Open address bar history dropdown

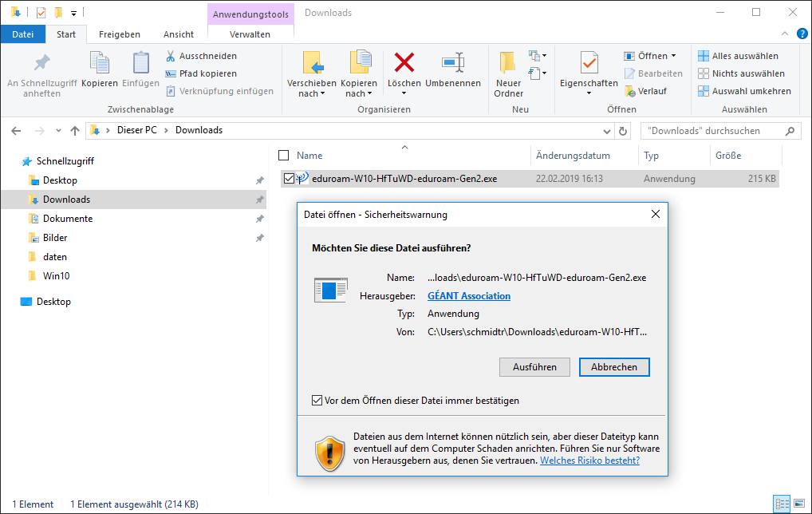point(607,131)
